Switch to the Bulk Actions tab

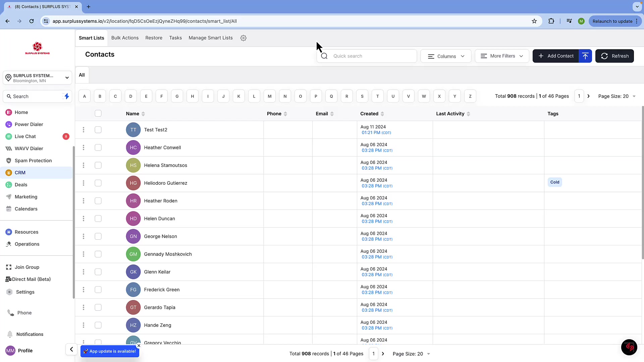[x=125, y=38]
